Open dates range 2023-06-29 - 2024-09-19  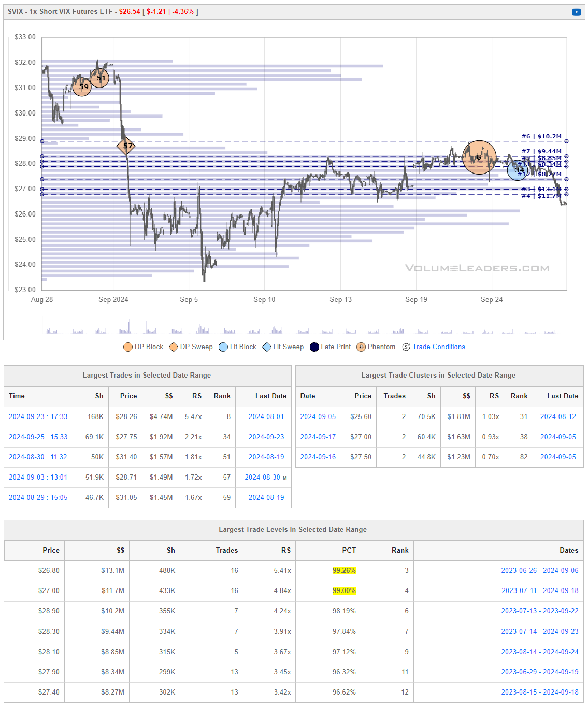540,672
